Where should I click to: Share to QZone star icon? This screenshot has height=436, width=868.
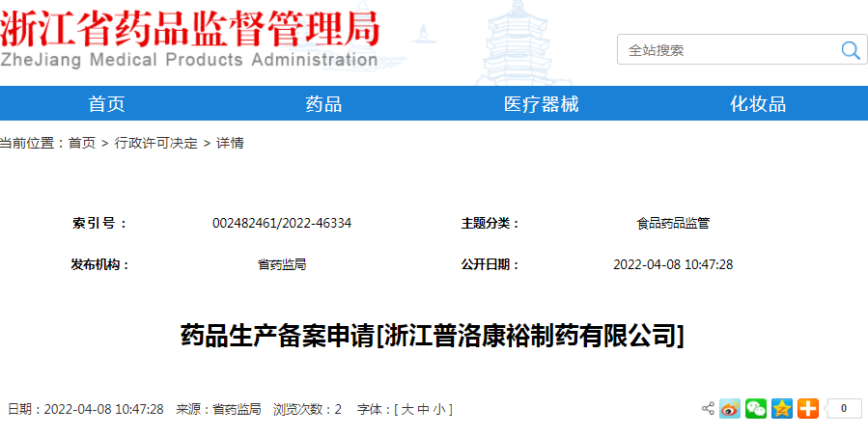click(782, 409)
